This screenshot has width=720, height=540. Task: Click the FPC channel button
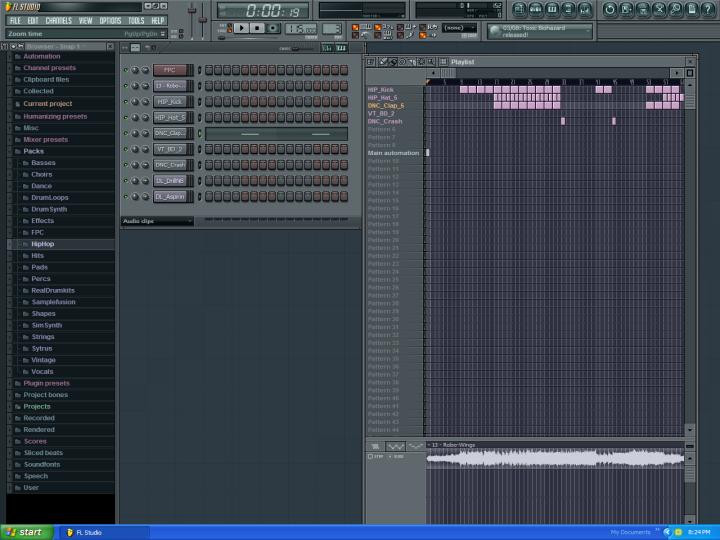click(169, 70)
